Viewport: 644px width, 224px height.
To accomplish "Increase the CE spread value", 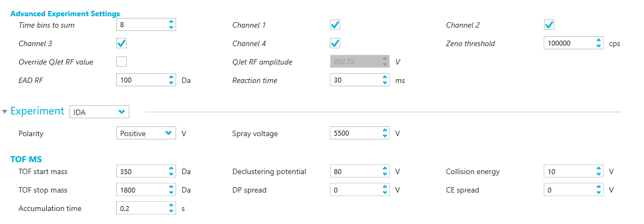I will [598, 188].
